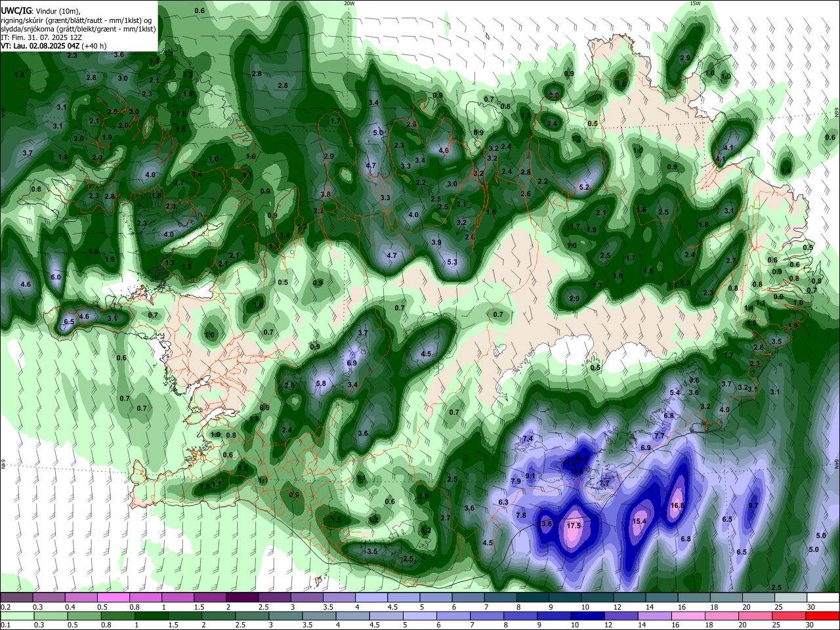
Task: Click the 3.9 value label
Action: tap(436, 242)
